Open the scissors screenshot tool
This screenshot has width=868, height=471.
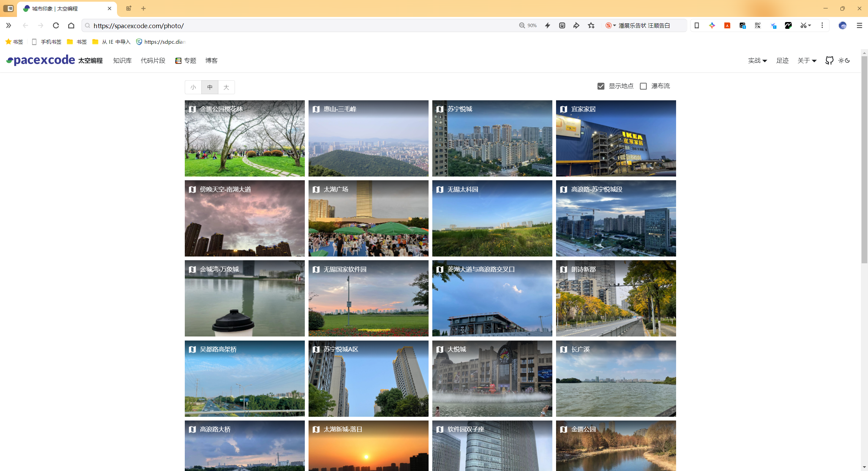coord(803,25)
